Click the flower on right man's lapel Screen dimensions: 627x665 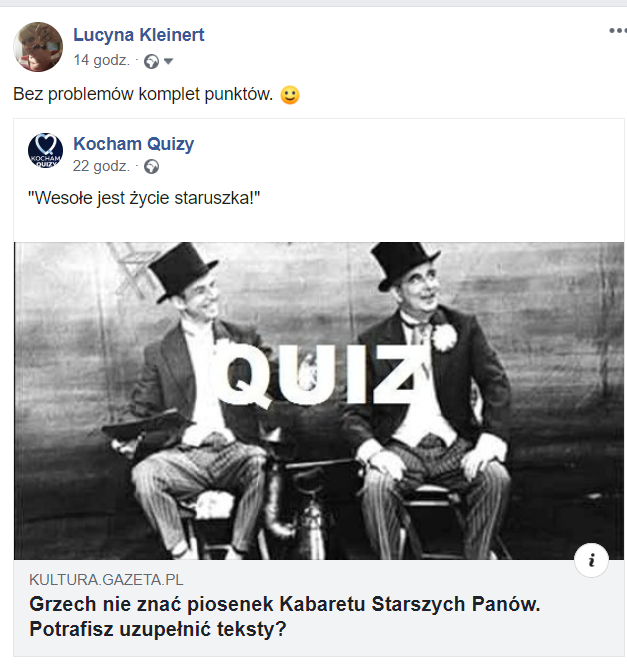(x=444, y=338)
